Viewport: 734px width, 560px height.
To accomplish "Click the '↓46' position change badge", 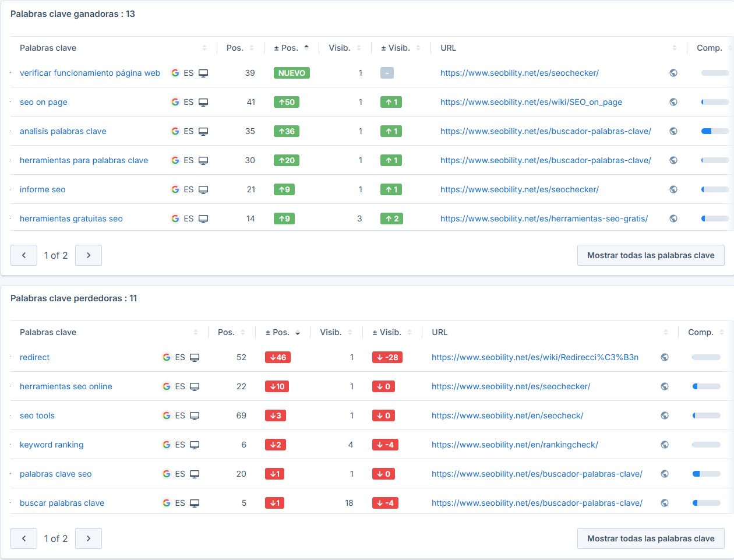I will pyautogui.click(x=278, y=357).
